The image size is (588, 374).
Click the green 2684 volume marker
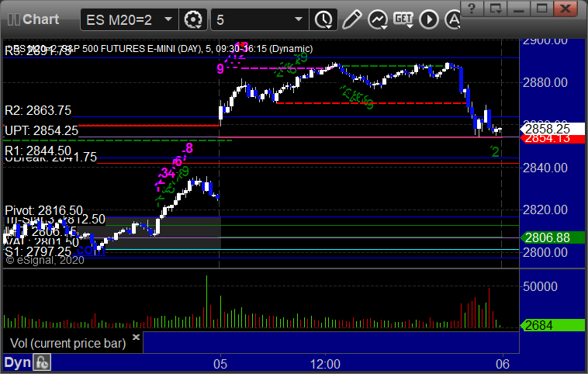552,325
